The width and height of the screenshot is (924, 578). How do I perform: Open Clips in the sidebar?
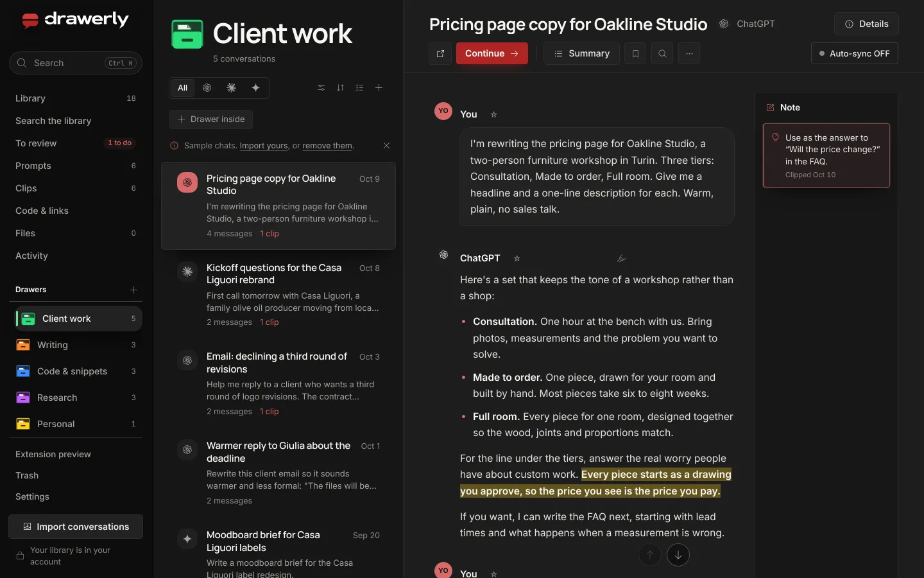click(76, 188)
